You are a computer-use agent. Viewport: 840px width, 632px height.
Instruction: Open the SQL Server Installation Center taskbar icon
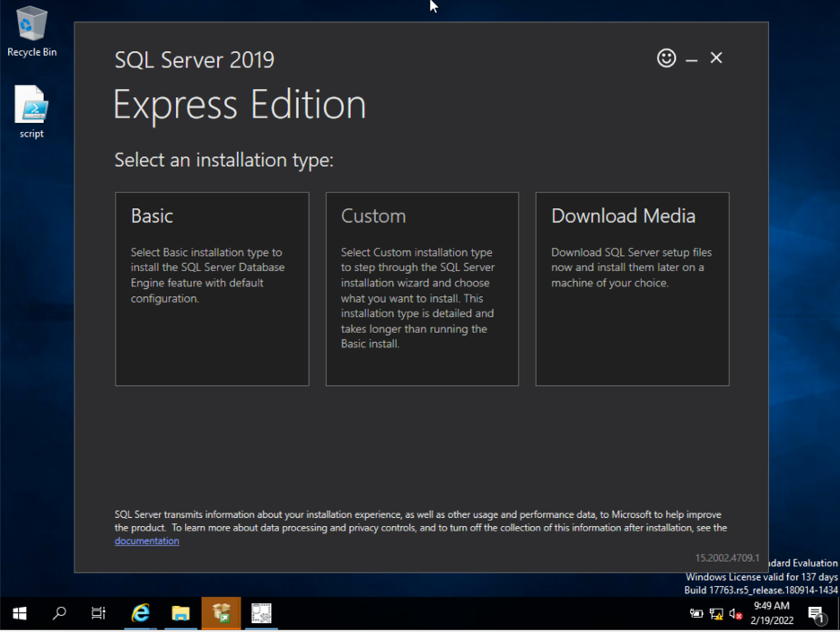(260, 614)
